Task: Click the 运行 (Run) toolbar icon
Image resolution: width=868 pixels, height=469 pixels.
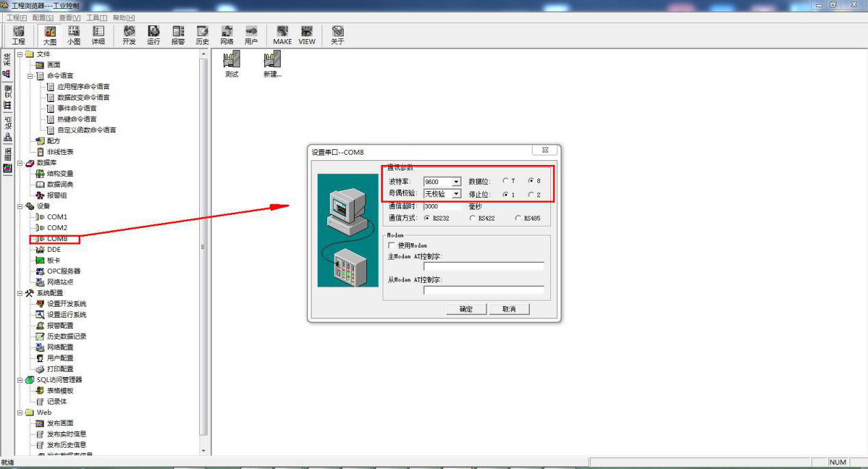Action: (153, 35)
